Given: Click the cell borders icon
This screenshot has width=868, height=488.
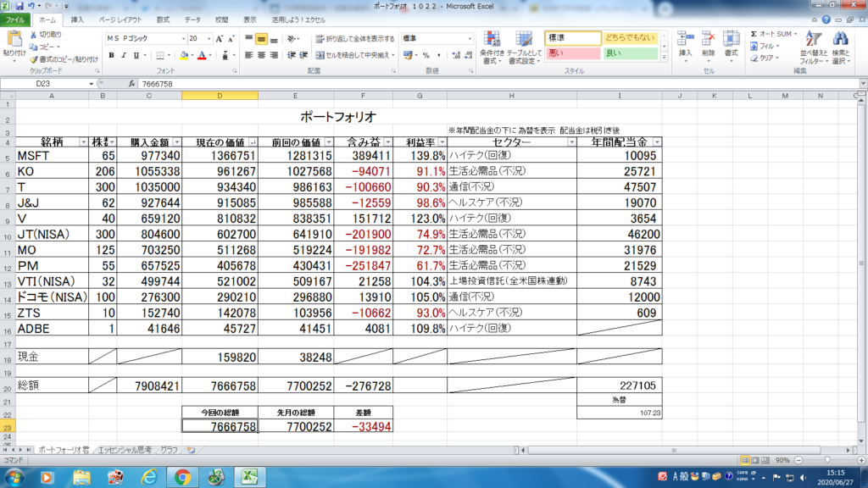Looking at the screenshot, I should point(160,55).
